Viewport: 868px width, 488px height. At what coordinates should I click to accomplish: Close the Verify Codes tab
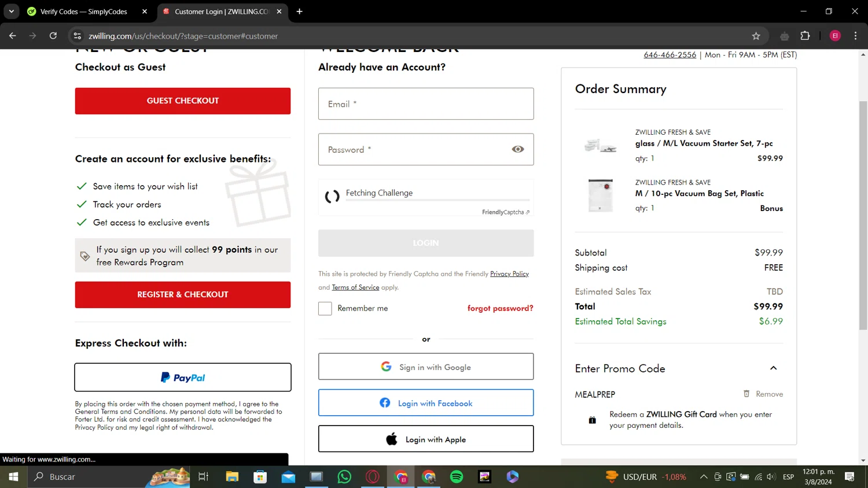coord(144,12)
